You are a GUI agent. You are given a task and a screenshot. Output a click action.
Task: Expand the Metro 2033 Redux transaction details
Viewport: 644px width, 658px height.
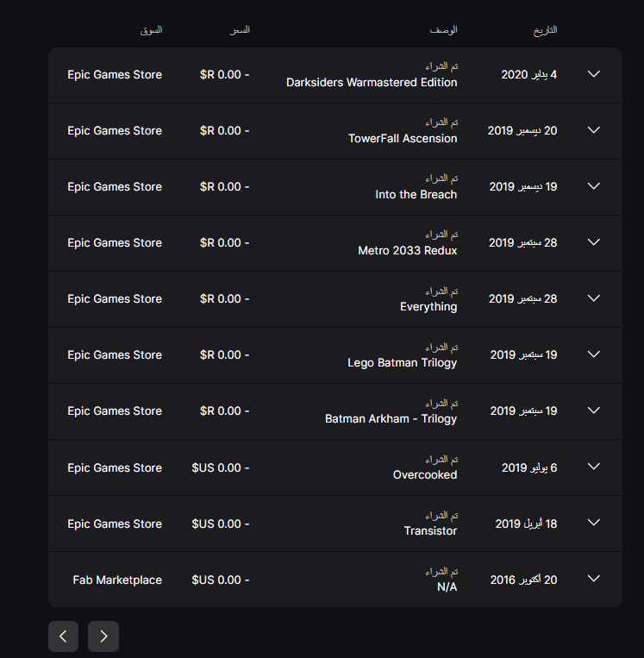coord(594,242)
